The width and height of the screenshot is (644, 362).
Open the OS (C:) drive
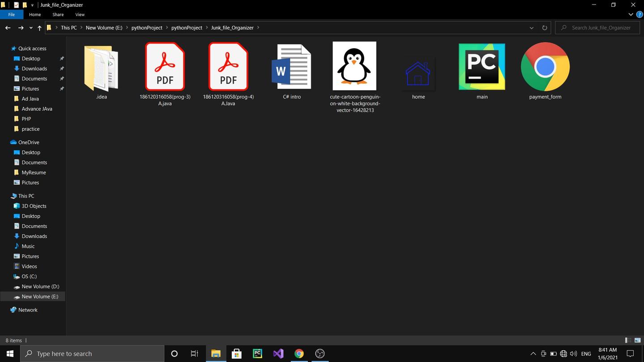29,276
